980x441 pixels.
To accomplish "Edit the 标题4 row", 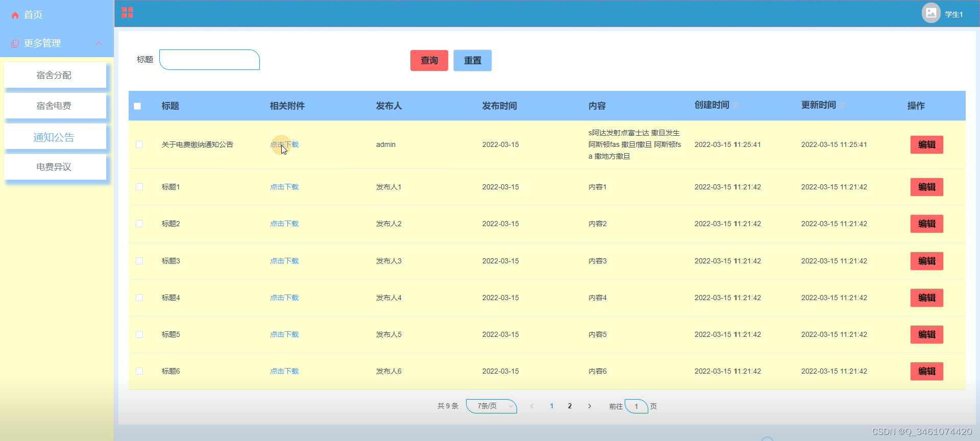I will pos(927,298).
